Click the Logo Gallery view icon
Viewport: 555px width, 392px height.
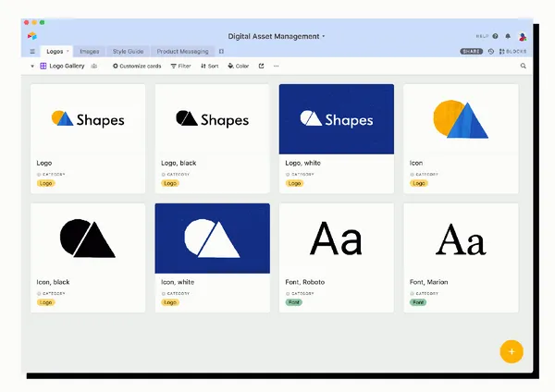point(43,66)
